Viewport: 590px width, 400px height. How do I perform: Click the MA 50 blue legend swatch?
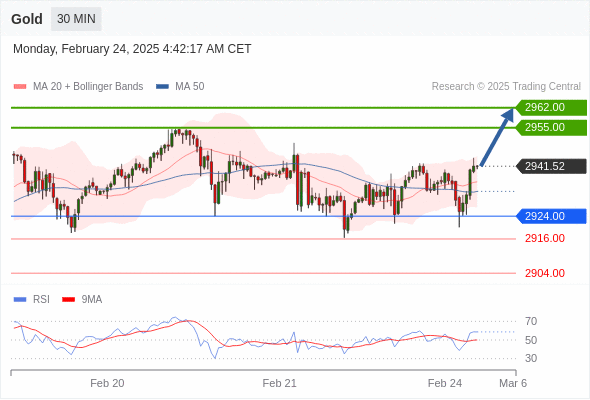coord(162,87)
